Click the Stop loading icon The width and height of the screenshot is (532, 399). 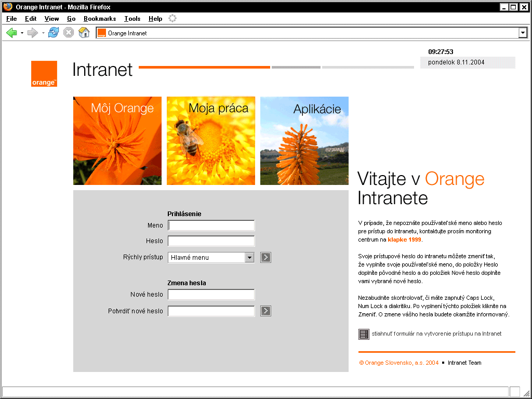pyautogui.click(x=69, y=33)
